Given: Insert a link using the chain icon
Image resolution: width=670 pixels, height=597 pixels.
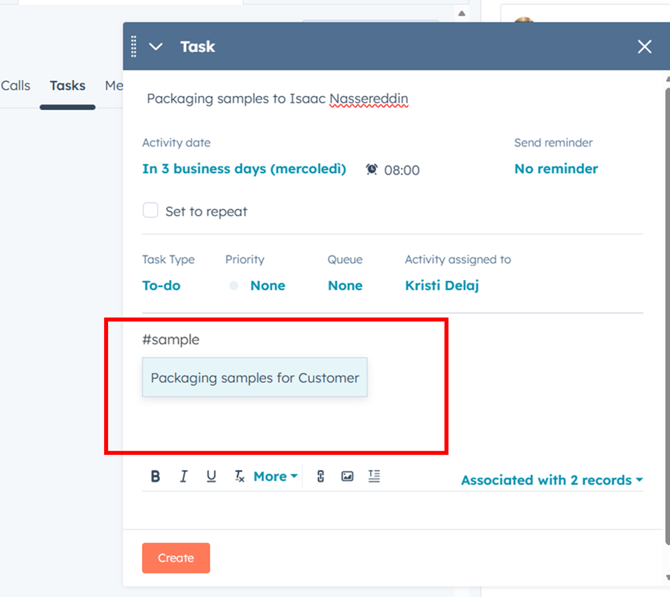Looking at the screenshot, I should point(320,477).
